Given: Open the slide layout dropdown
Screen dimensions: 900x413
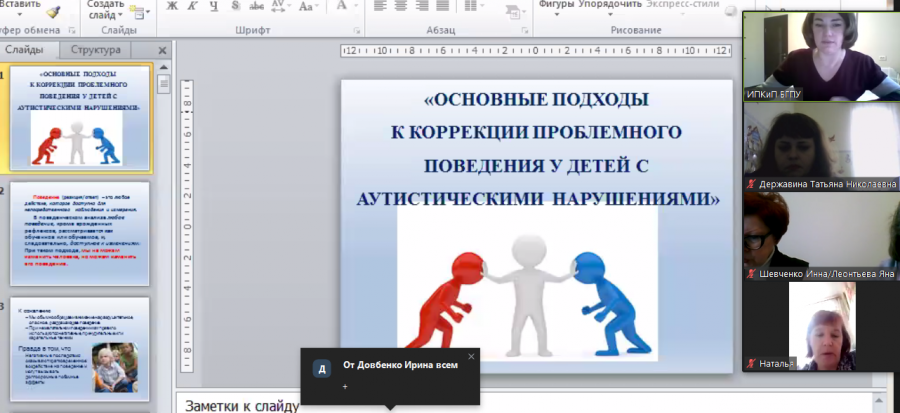Looking at the screenshot, I should [x=139, y=10].
